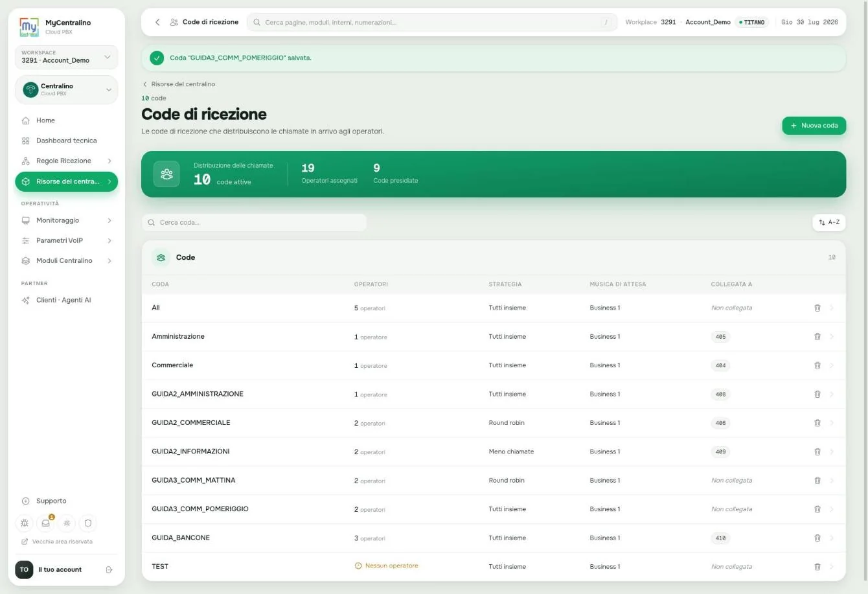This screenshot has width=868, height=594.
Task: Open Supporto in the sidebar
Action: click(x=66, y=501)
